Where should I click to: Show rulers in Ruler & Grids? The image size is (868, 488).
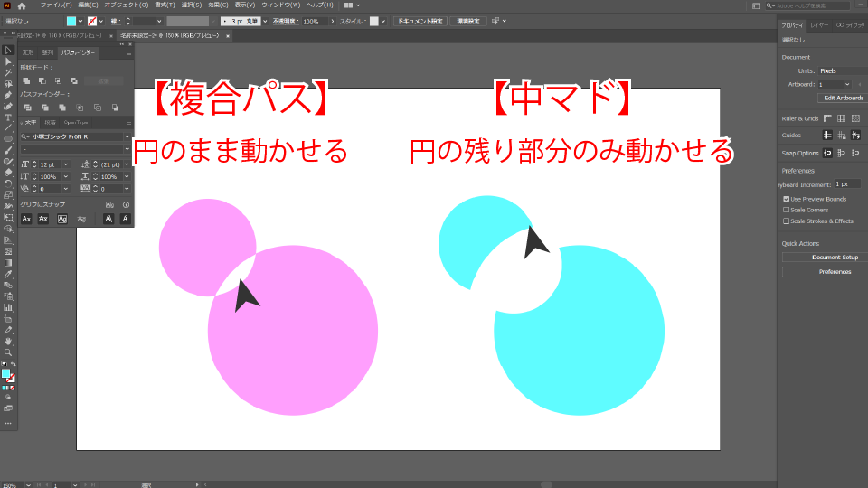click(x=827, y=118)
